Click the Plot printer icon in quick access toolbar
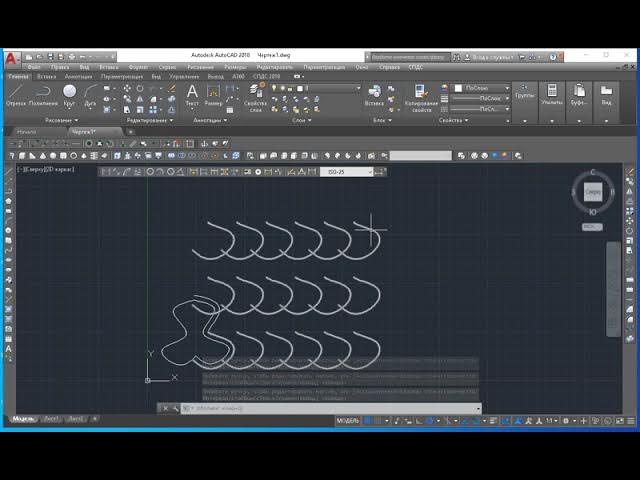 (x=72, y=57)
